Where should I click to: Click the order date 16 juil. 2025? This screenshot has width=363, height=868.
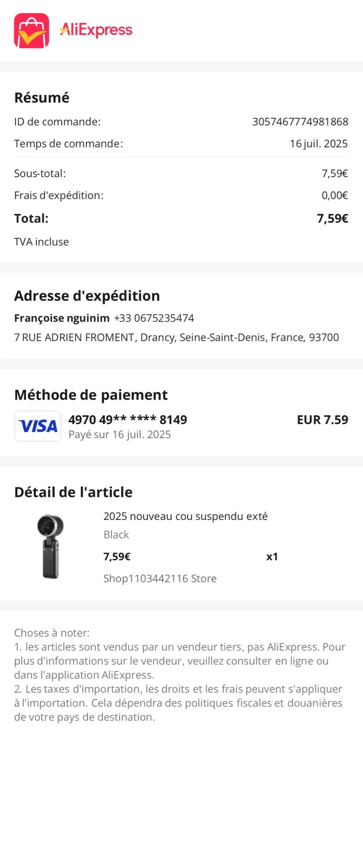[319, 144]
